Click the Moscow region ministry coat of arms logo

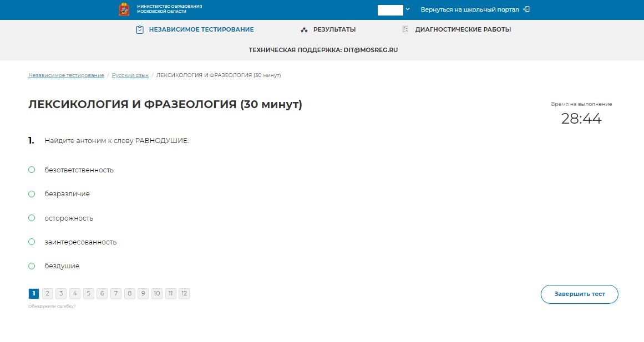[x=124, y=9]
